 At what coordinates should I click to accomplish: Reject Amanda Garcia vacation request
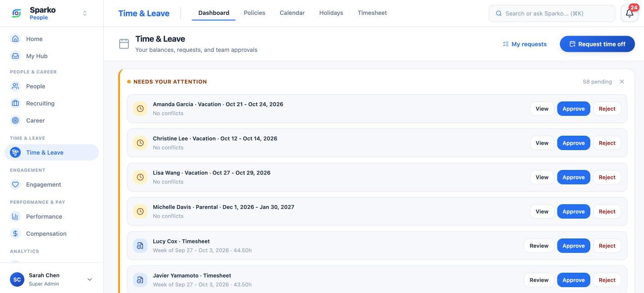click(x=607, y=109)
